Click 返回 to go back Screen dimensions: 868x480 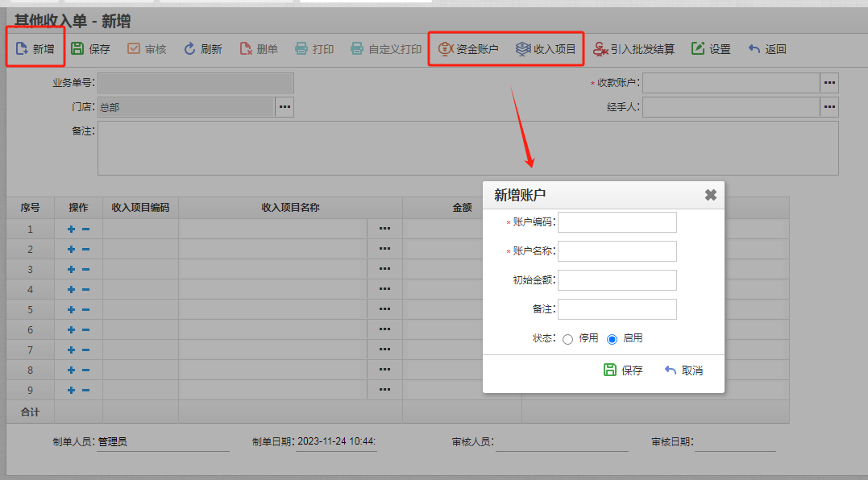(766, 48)
